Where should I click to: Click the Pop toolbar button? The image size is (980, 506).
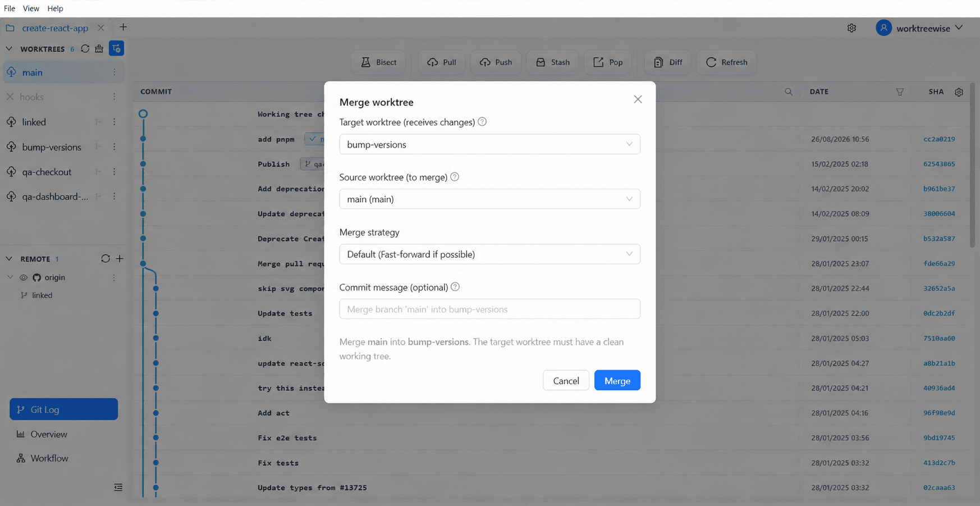click(x=608, y=62)
